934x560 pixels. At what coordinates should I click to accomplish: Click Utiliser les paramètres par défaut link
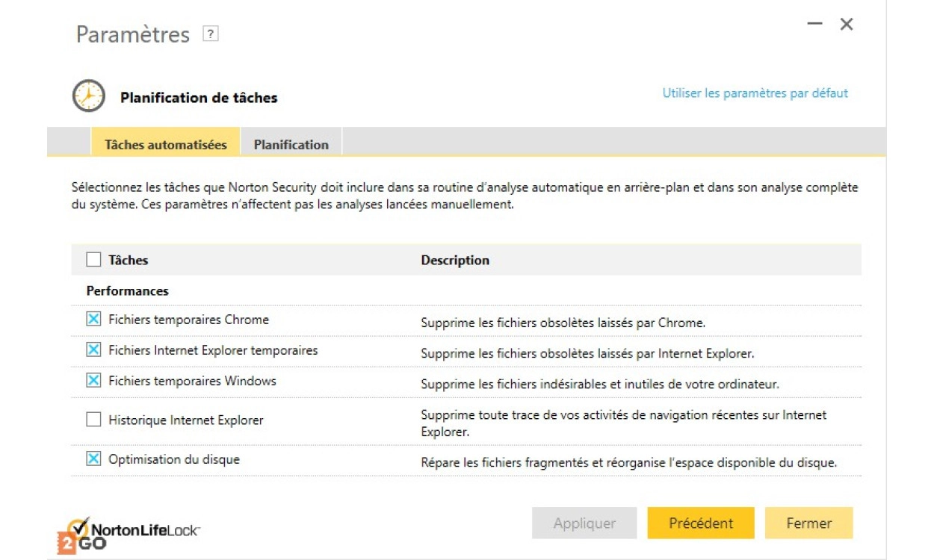click(x=755, y=93)
